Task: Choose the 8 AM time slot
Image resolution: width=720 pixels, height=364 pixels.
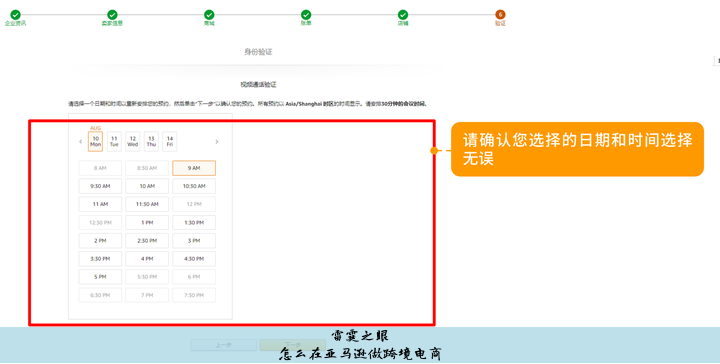Action: [100, 168]
